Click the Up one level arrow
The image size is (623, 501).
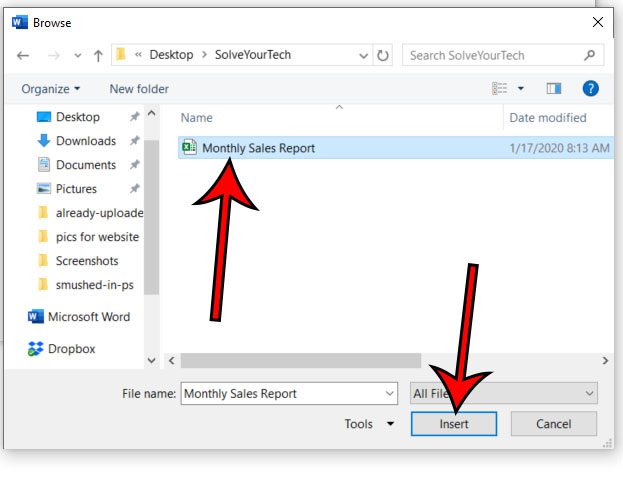coord(98,56)
